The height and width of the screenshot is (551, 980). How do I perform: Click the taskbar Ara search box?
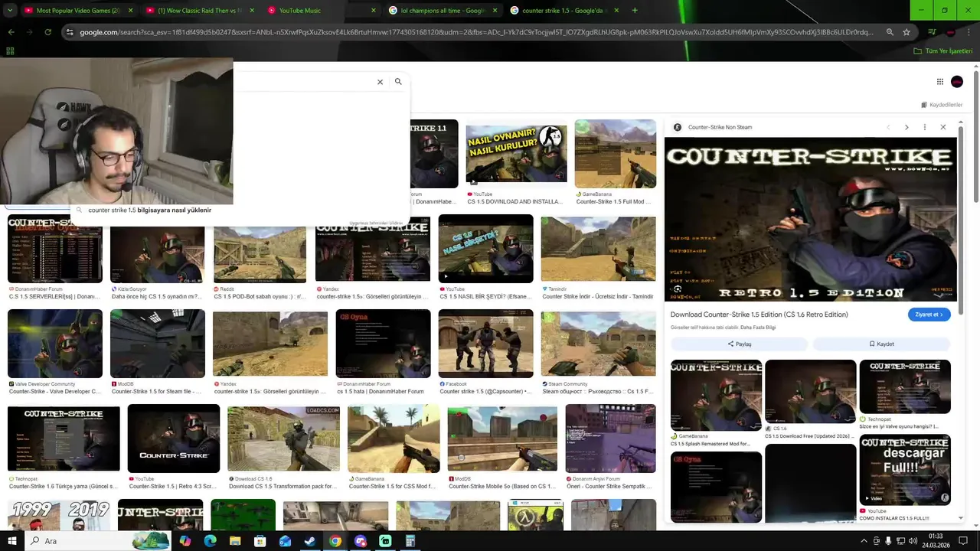click(x=100, y=541)
